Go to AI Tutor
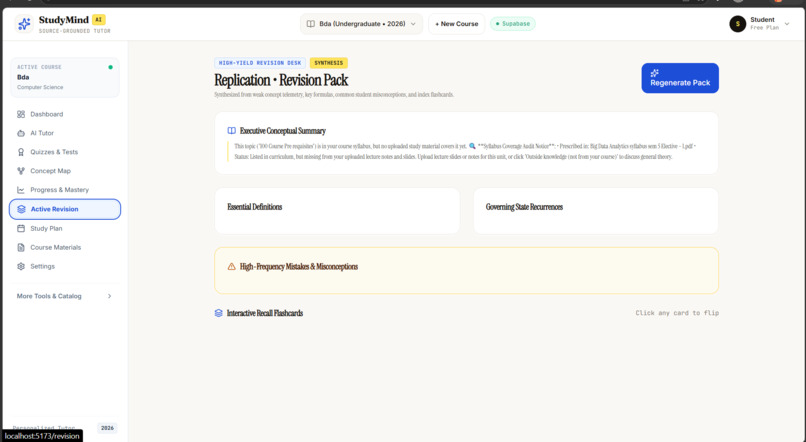This screenshot has width=806, height=442. coord(64,133)
